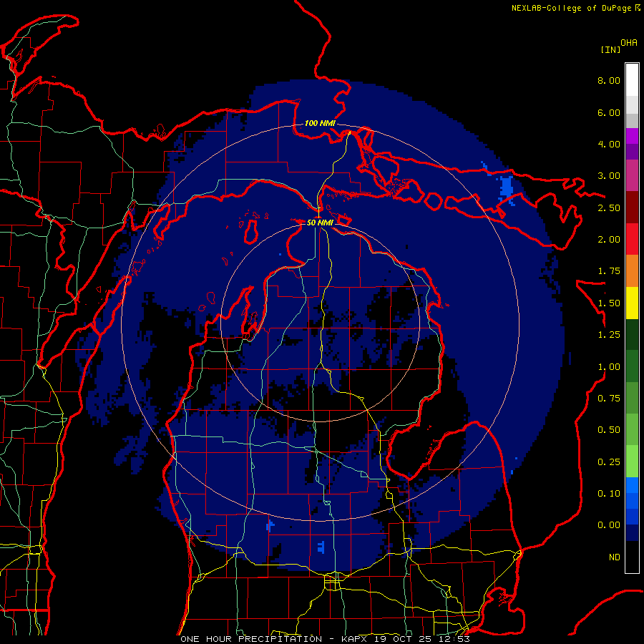The width and height of the screenshot is (644, 644).
Task: Pick the dark red swatch in the color scale
Action: [632, 208]
